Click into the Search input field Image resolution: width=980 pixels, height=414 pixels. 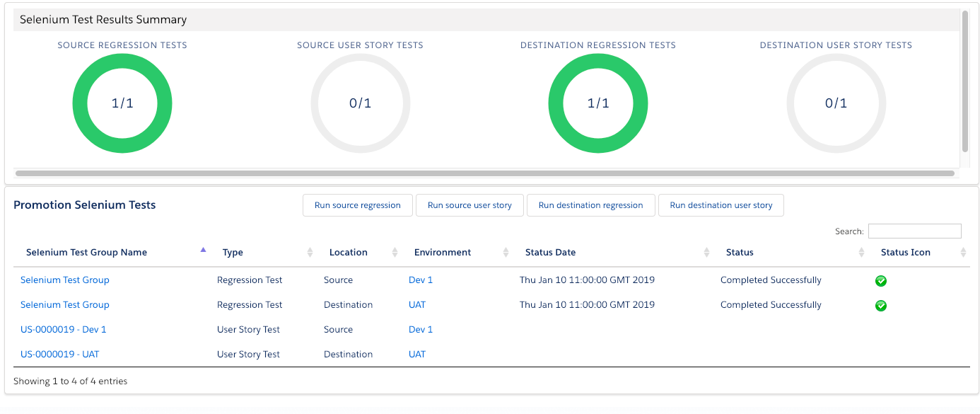tap(915, 231)
